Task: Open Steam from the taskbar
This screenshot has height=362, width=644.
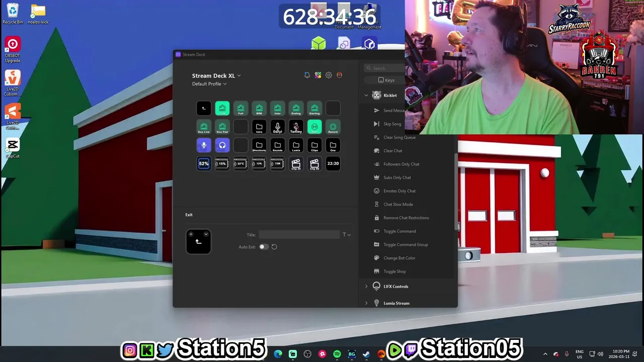Action: tap(367, 354)
